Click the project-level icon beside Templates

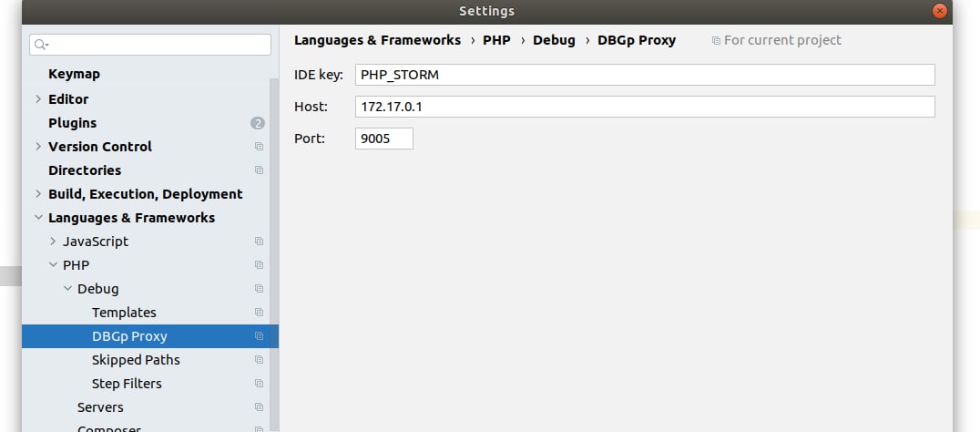pos(259,313)
